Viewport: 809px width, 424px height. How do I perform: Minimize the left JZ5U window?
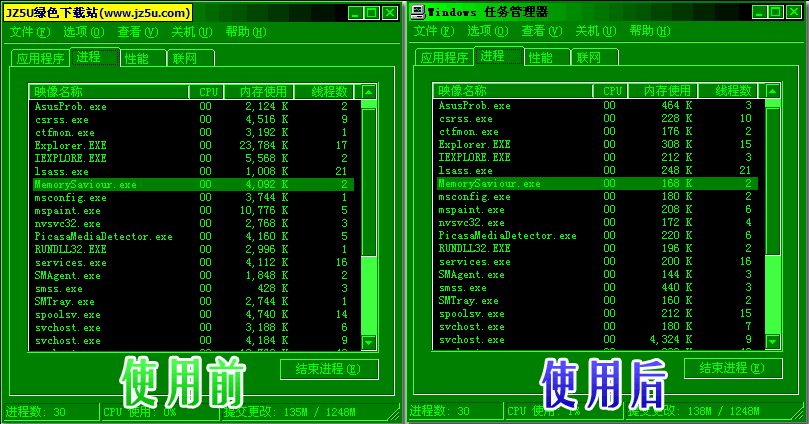[x=354, y=12]
